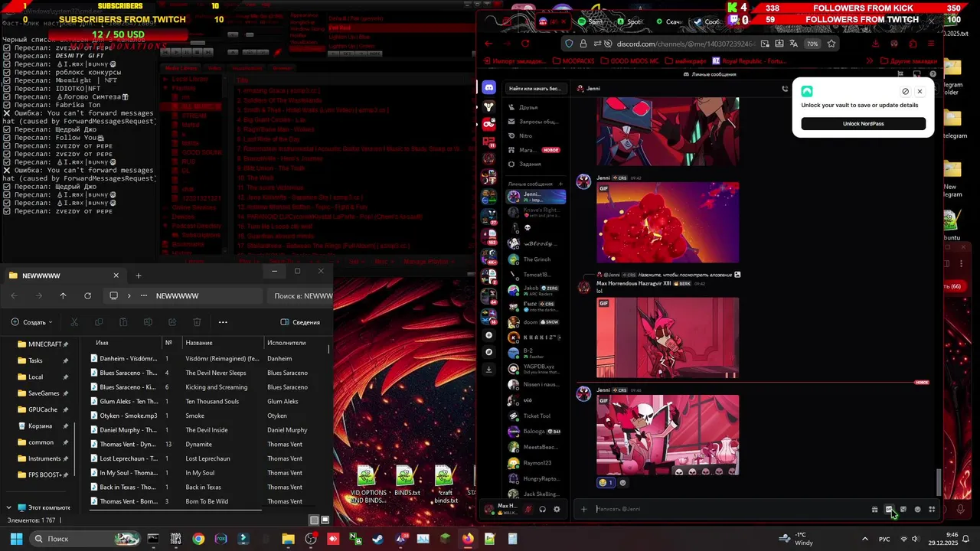Open Windows Start button

16,539
